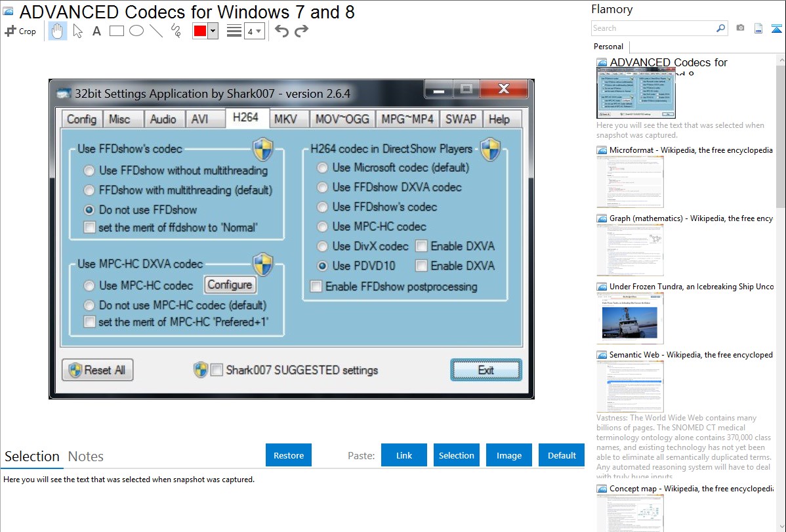Click the Restore button
This screenshot has width=786, height=532.
(289, 455)
